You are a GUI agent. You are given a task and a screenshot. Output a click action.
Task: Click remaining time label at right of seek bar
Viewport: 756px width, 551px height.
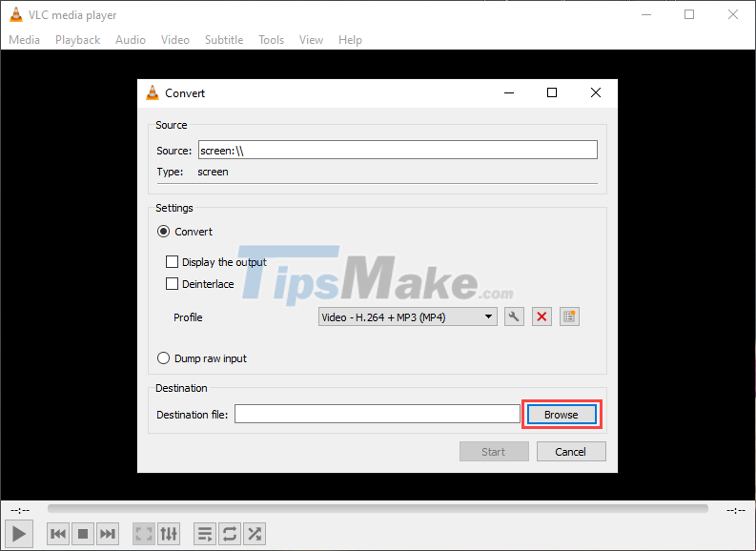pyautogui.click(x=736, y=510)
